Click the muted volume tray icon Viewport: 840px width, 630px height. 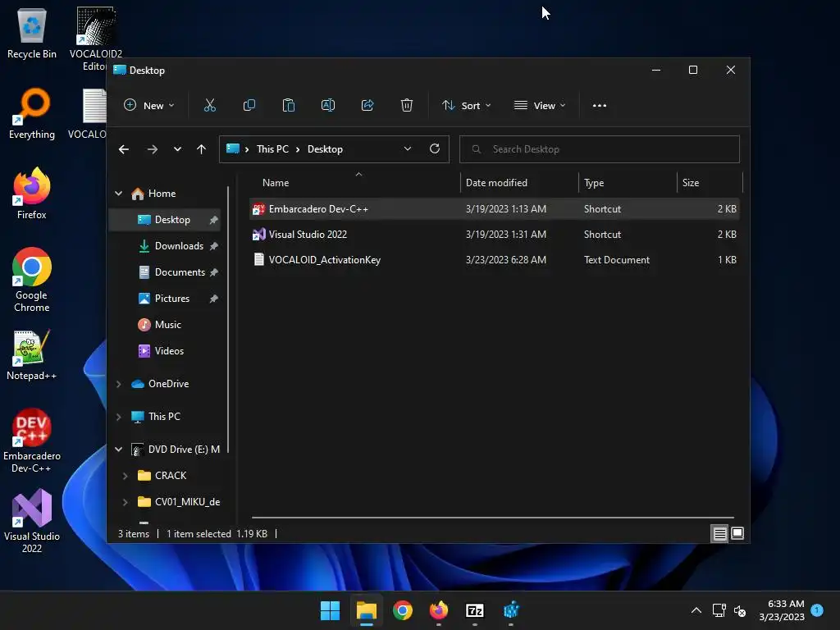[x=740, y=610]
